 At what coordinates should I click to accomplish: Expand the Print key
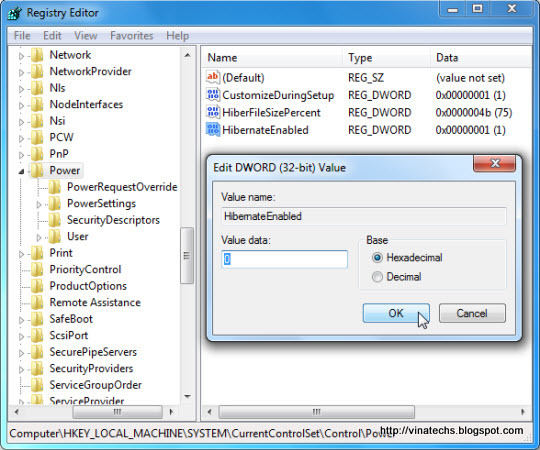point(21,254)
